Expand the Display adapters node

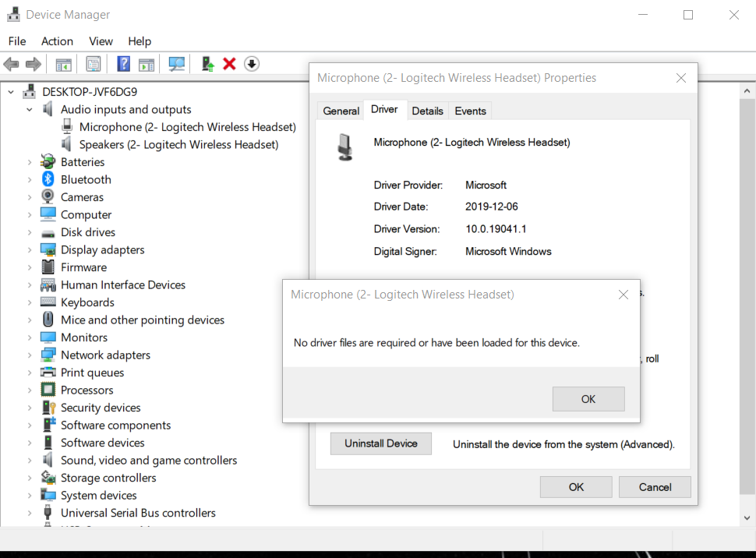click(30, 250)
